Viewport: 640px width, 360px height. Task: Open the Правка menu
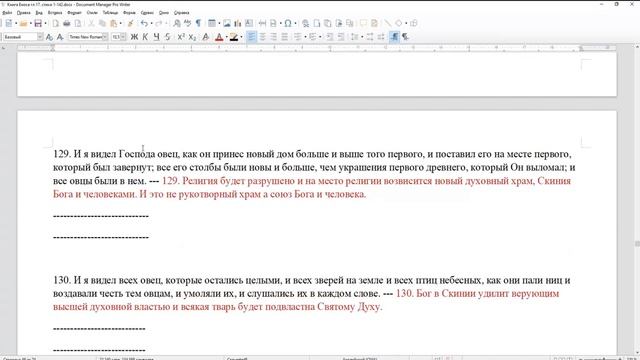[x=24, y=13]
